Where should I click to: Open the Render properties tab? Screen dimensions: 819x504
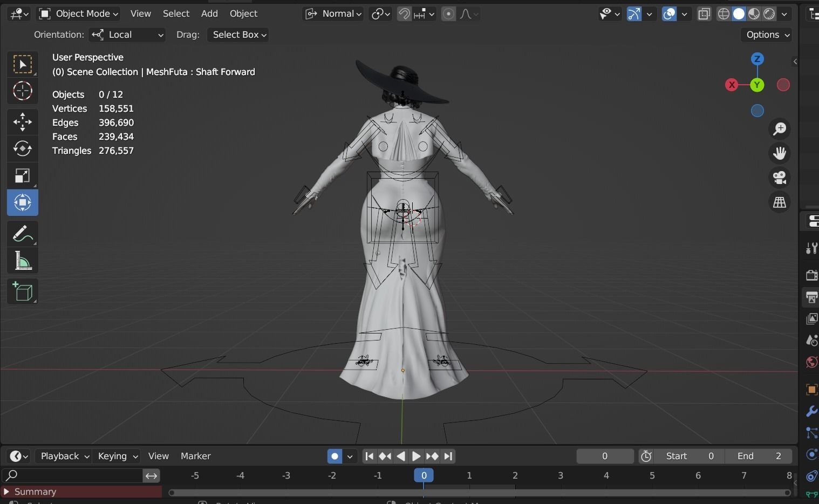pos(811,275)
